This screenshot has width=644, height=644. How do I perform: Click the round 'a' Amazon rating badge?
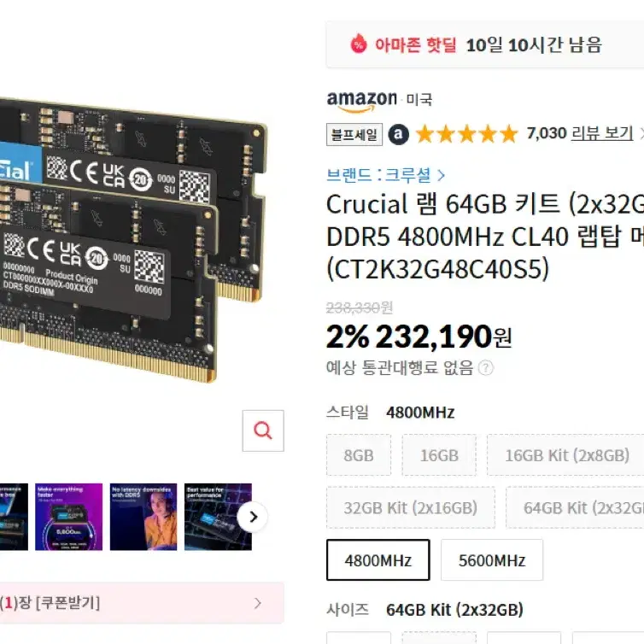click(398, 134)
